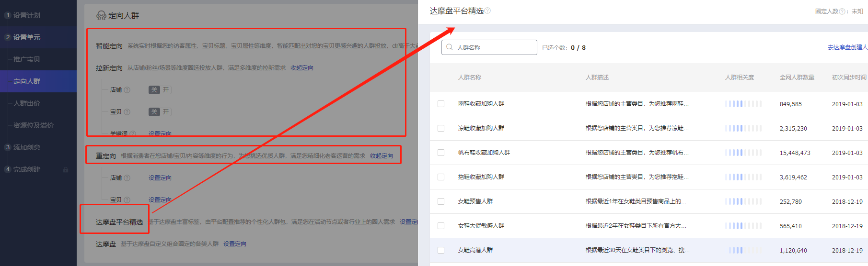Check the 雨鞋收藏加购人群 checkbox

[x=441, y=104]
